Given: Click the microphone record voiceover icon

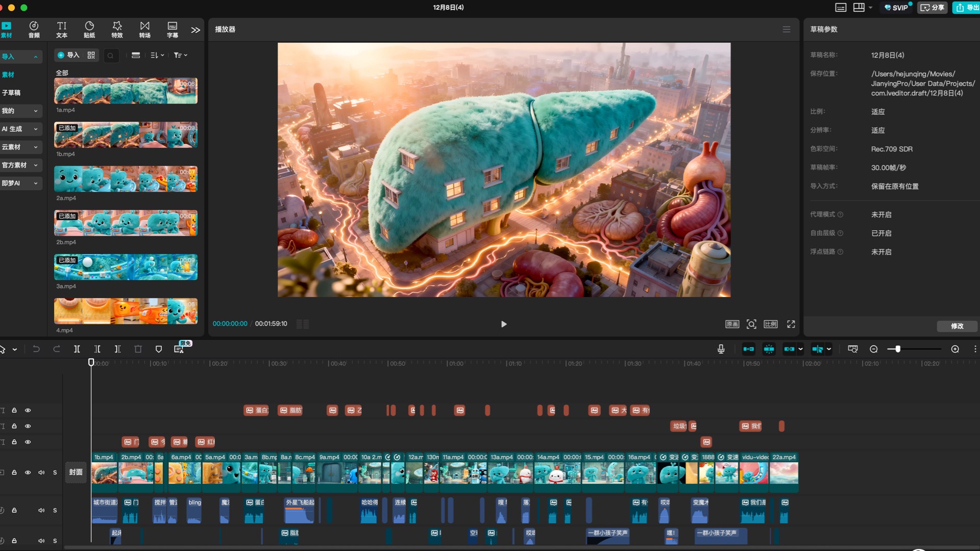Looking at the screenshot, I should pyautogui.click(x=721, y=349).
